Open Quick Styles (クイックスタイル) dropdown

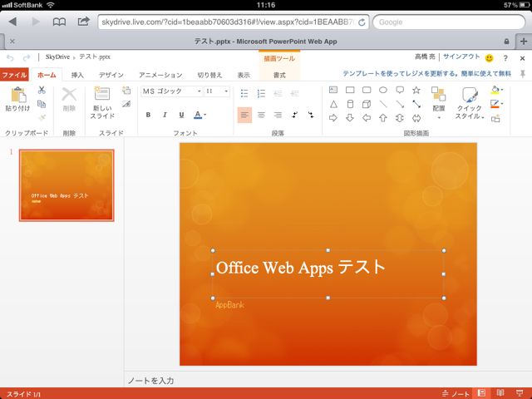(x=470, y=103)
